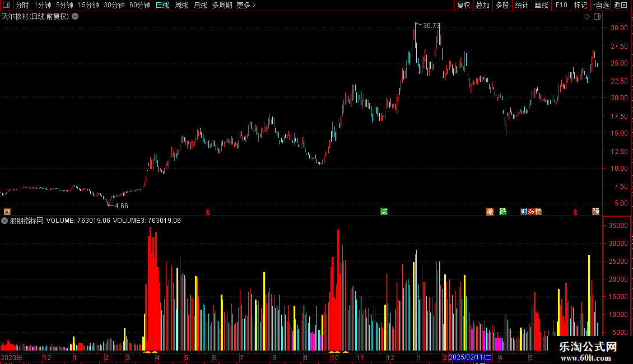Expand dropdown beside 沃尔核材(日线 前复权) title
633x364 pixels.
[x=75, y=17]
